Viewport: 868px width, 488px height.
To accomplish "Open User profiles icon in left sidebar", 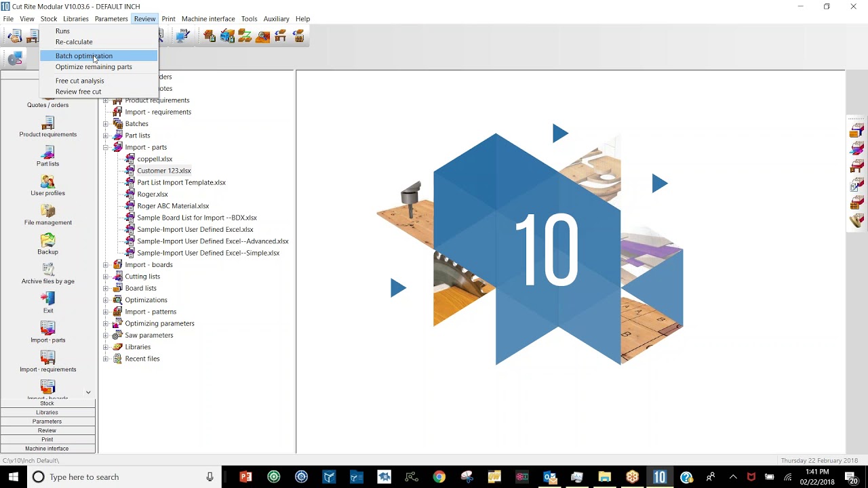I will pos(47,182).
